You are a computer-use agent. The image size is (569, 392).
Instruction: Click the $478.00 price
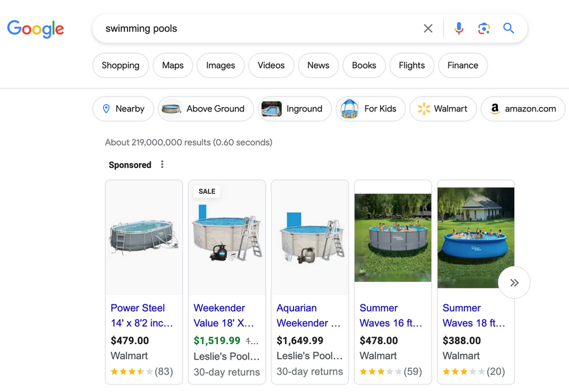coord(379,340)
